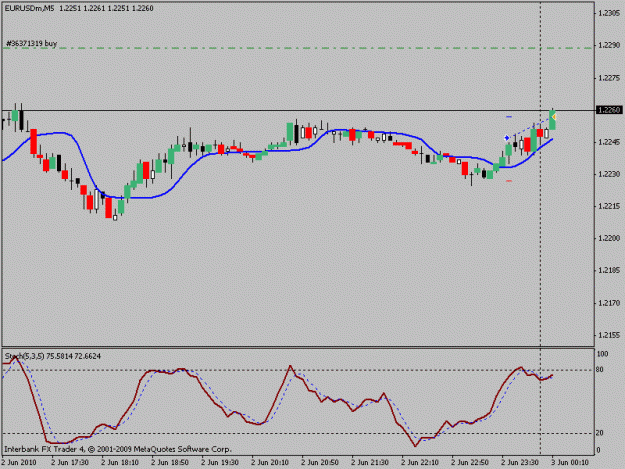Click the orange trade close arrow marker
This screenshot has width=625, height=469.
(x=554, y=117)
